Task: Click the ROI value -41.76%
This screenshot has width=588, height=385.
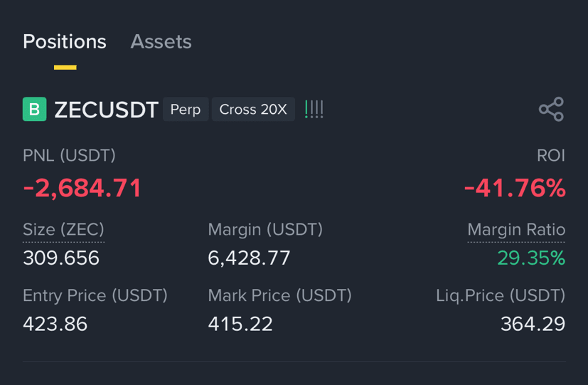Action: point(515,188)
